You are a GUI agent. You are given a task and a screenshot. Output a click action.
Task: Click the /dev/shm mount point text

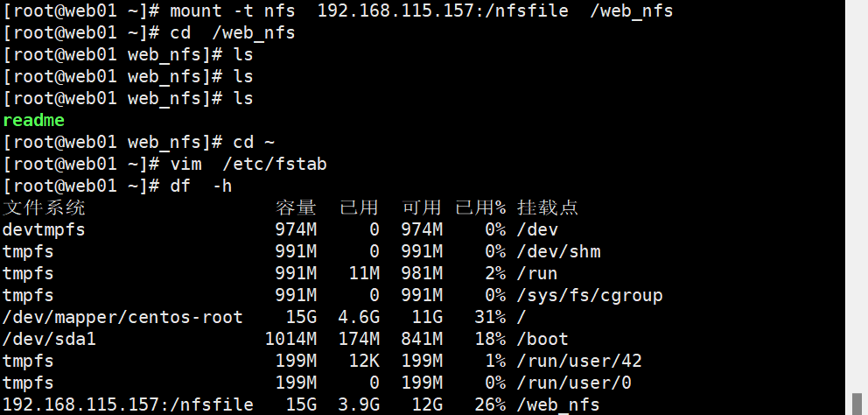tap(558, 251)
